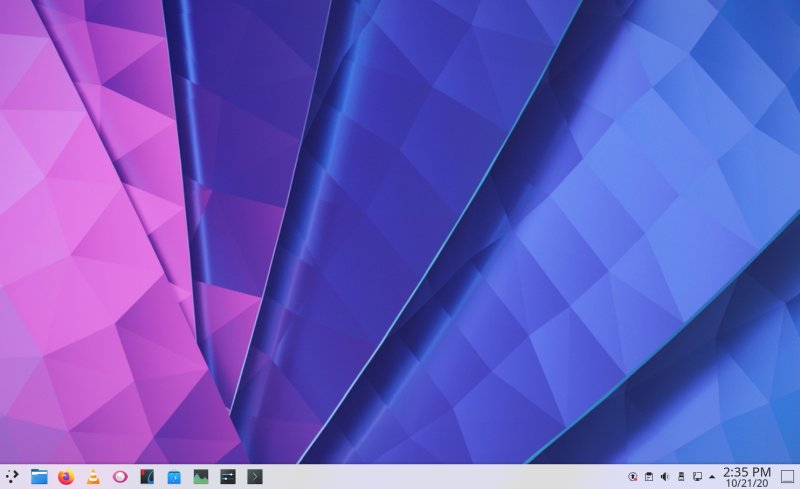
Task: Start VLC media player
Action: (x=93, y=477)
